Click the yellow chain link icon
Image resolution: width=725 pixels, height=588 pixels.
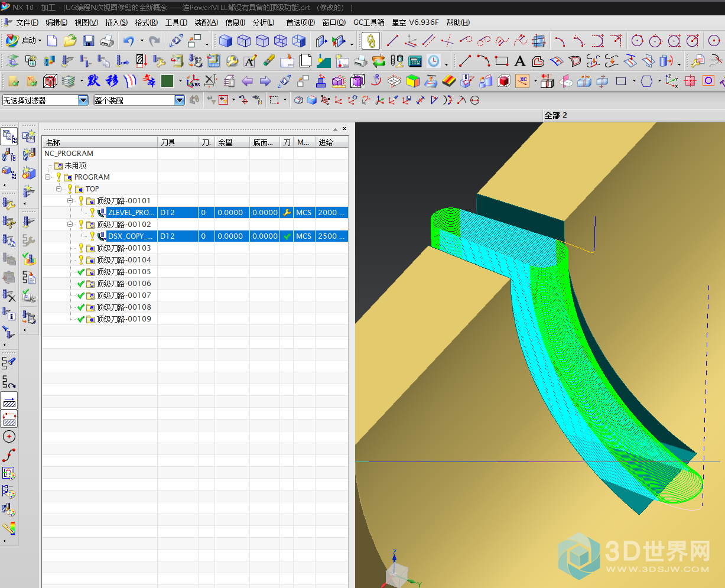(x=371, y=41)
